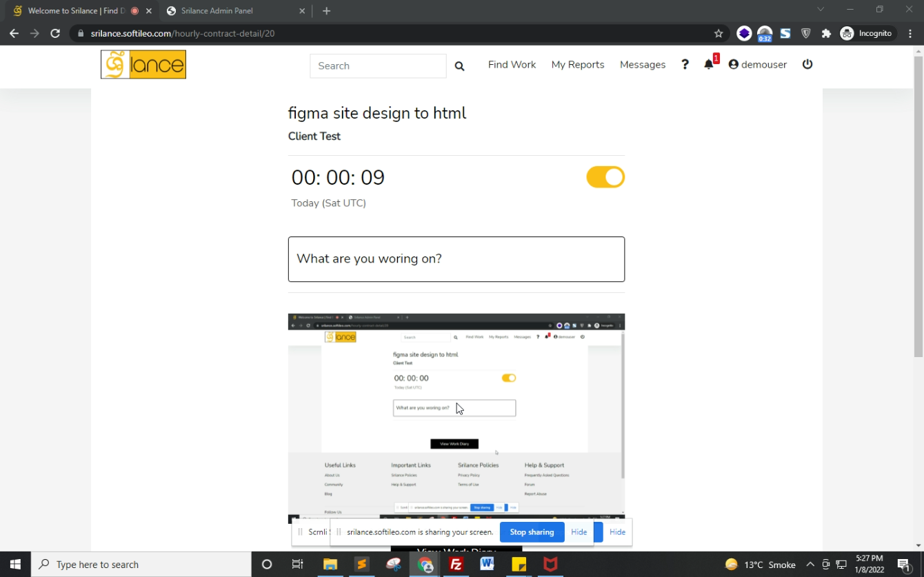Click Stop sharing button
Screen dimensions: 924x577
[x=532, y=532]
